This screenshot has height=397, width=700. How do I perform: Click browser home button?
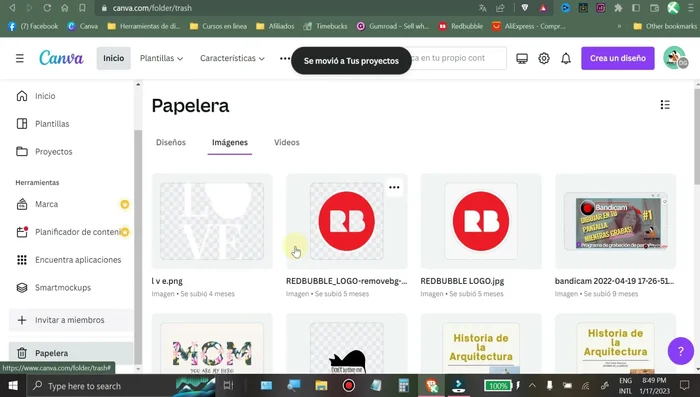point(65,8)
